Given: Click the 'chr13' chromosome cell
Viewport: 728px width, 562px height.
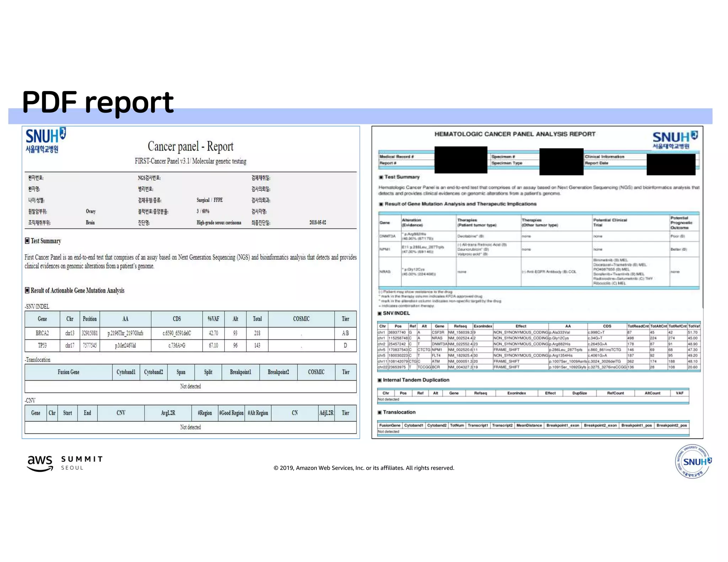Looking at the screenshot, I should point(70,333).
